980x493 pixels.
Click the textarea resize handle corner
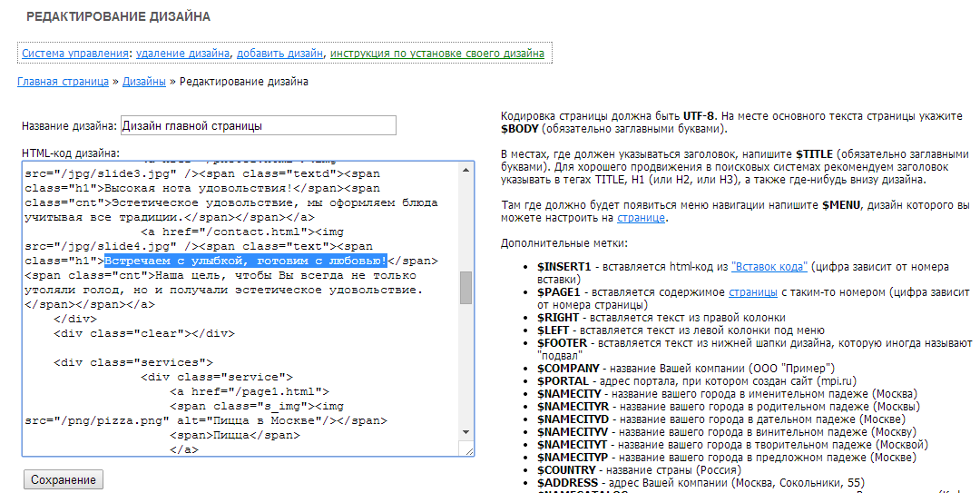468,450
